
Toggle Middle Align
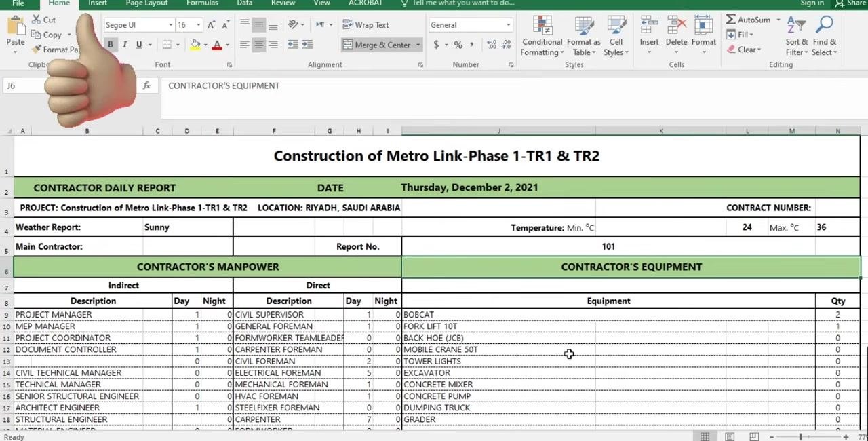[x=258, y=24]
